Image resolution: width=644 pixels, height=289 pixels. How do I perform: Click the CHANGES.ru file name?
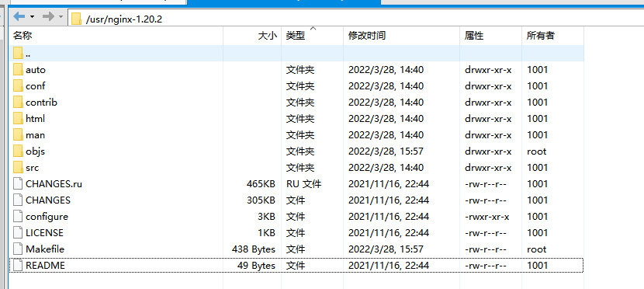pos(54,184)
